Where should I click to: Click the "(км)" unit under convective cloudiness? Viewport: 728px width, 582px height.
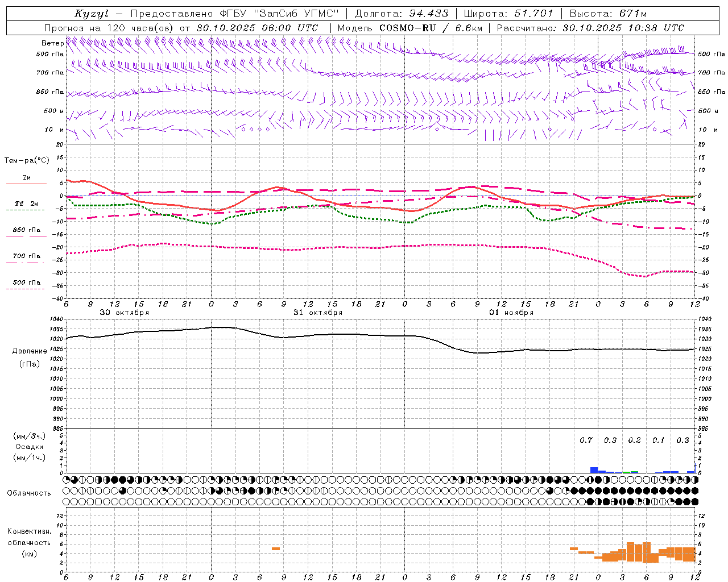[x=30, y=554]
